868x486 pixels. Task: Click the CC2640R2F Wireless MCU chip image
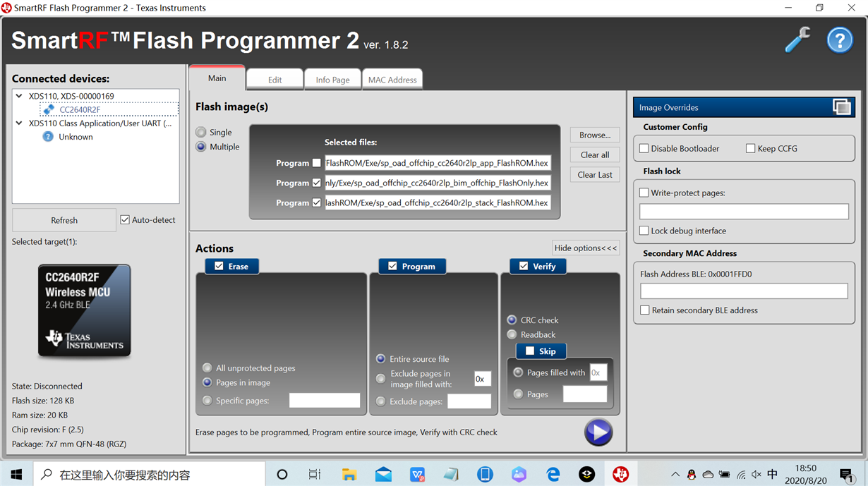(x=84, y=310)
